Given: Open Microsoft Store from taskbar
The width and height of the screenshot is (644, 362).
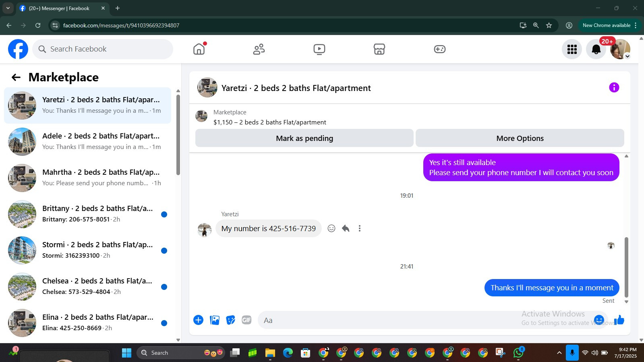Looking at the screenshot, I should click(305, 353).
